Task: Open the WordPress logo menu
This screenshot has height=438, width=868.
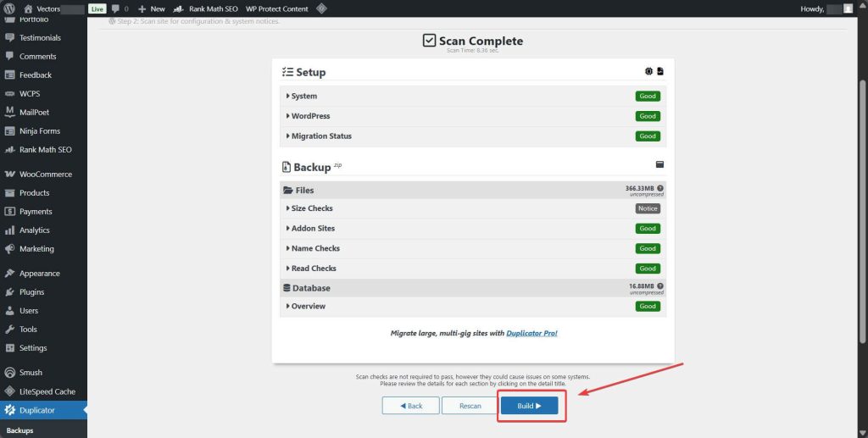Action: coord(8,8)
